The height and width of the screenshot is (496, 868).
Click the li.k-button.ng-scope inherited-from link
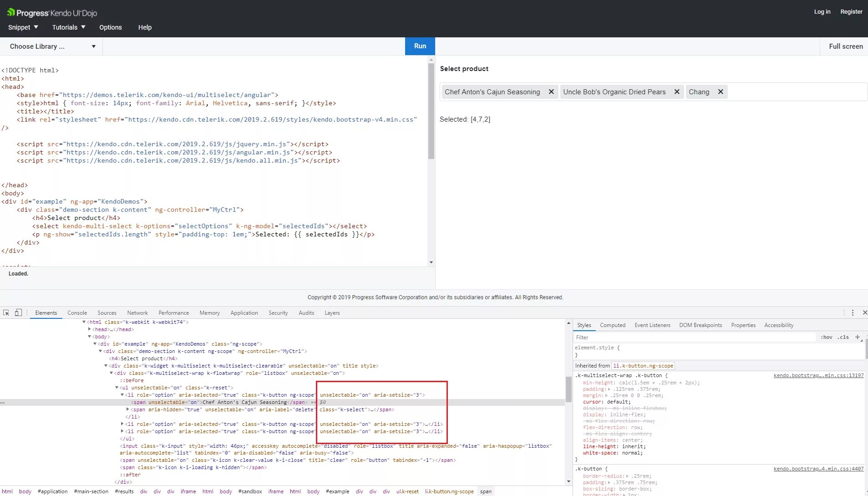tap(643, 366)
